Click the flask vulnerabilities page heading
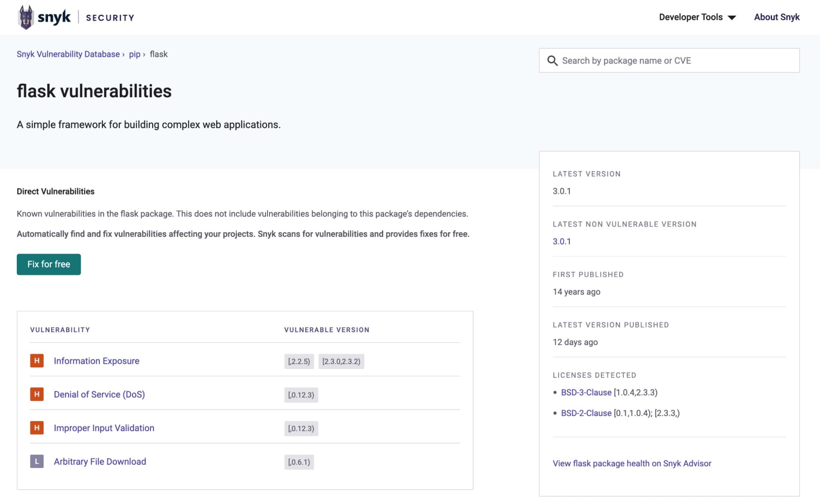820x504 pixels. 94,91
